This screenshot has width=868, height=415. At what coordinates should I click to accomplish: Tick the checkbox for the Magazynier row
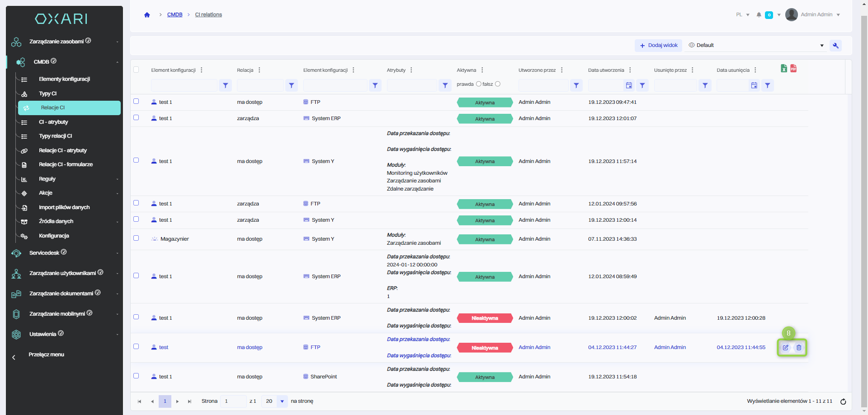pyautogui.click(x=136, y=238)
